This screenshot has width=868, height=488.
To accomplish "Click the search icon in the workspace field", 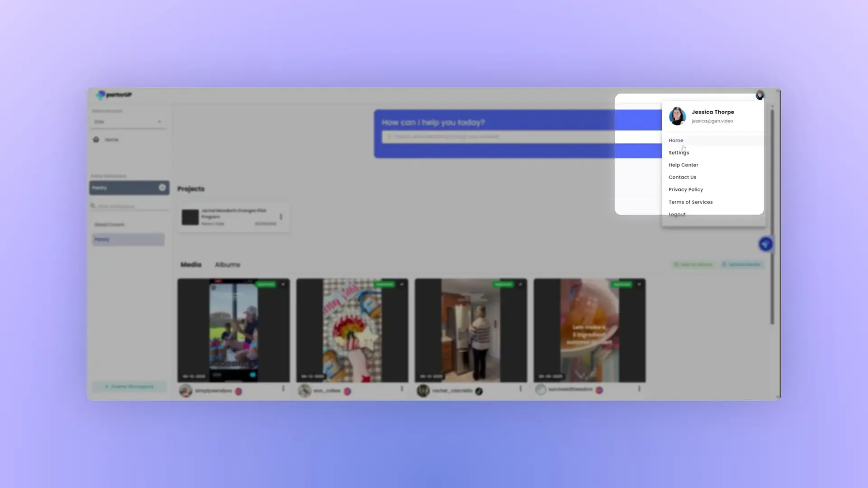I will coord(94,206).
